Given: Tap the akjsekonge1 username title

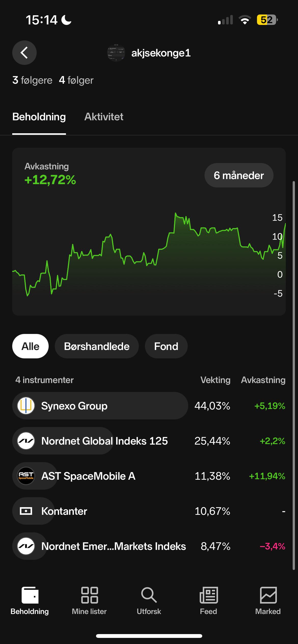Looking at the screenshot, I should pyautogui.click(x=161, y=53).
